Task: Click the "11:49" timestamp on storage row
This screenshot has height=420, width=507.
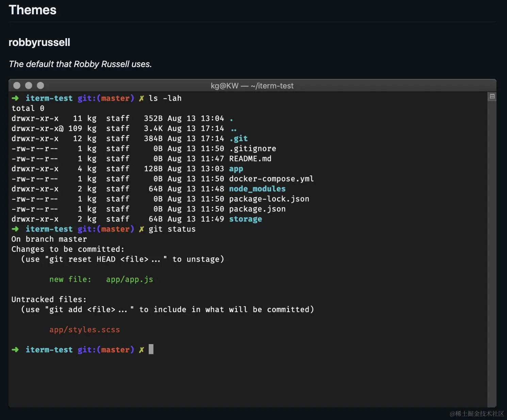Action: 212,219
